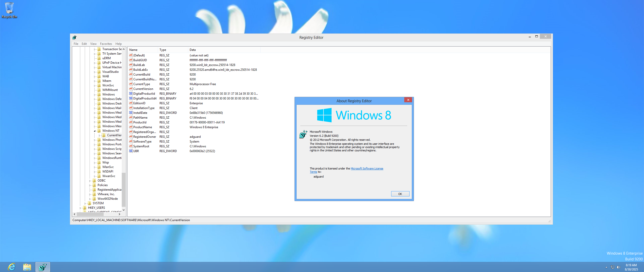
Task: Click the HKEY_USERS folder icon
Action: [85, 208]
